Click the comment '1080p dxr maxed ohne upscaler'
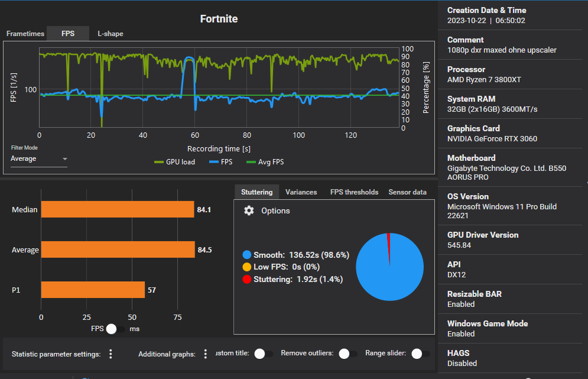Image resolution: width=588 pixels, height=379 pixels. pos(502,50)
